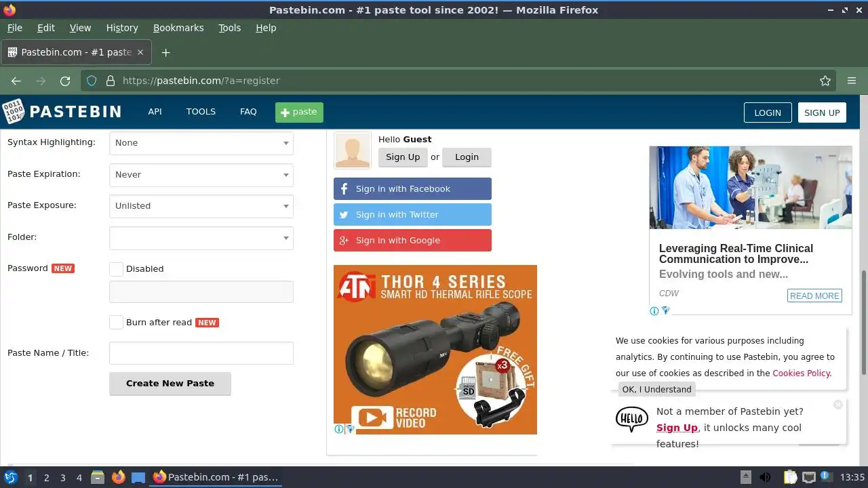The width and height of the screenshot is (868, 488).
Task: Click the HELLO speech bubble icon
Action: click(632, 419)
